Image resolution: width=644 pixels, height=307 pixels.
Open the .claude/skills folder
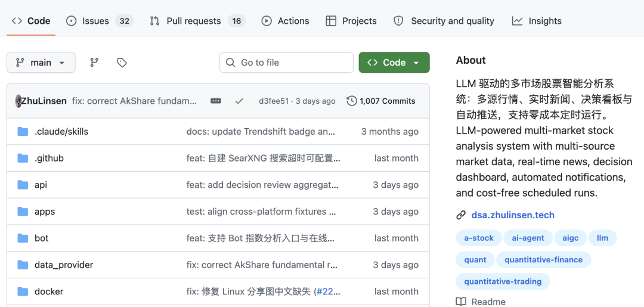click(61, 131)
